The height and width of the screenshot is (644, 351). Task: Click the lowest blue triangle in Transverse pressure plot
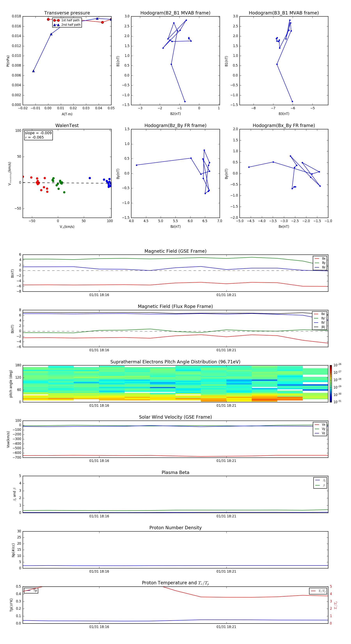click(x=34, y=71)
